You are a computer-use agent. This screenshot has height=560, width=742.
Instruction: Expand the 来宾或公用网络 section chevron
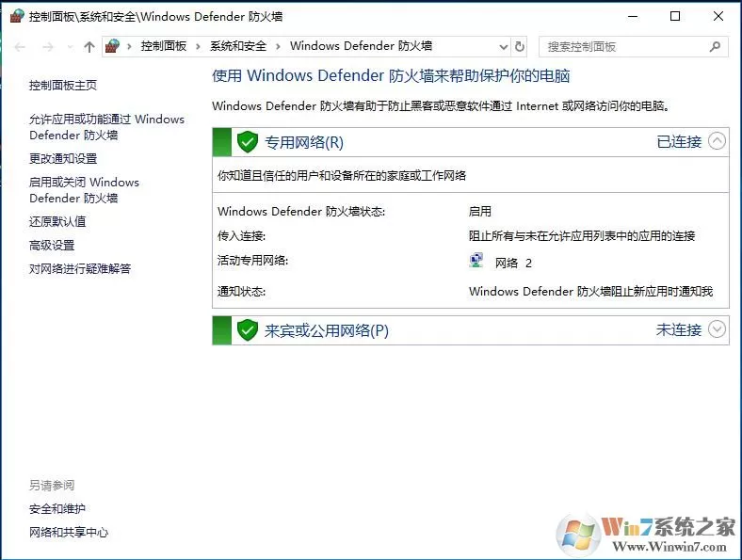717,328
